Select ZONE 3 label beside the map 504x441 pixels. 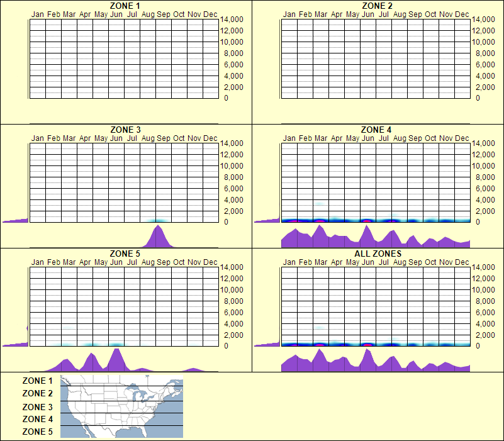37,407
